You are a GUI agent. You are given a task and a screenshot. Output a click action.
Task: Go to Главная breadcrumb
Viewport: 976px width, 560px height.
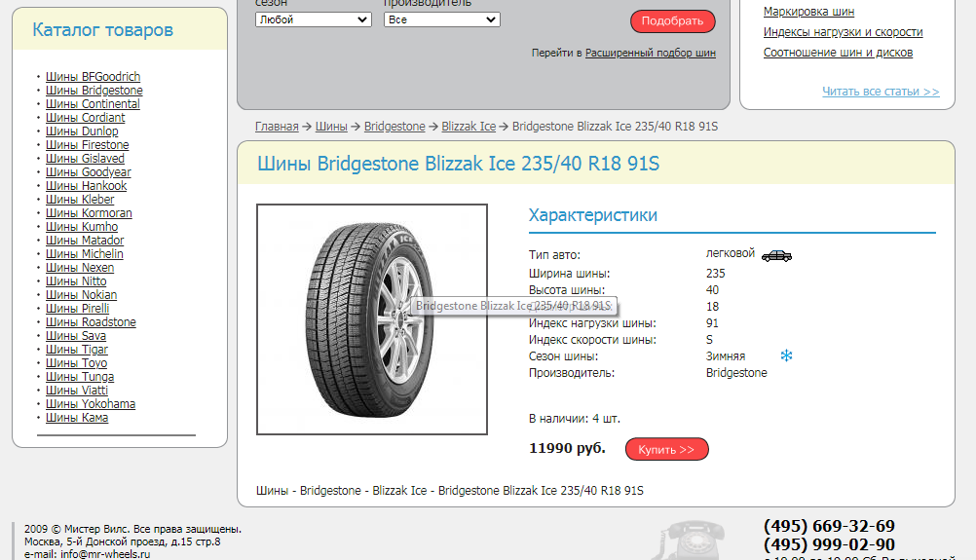coord(277,127)
